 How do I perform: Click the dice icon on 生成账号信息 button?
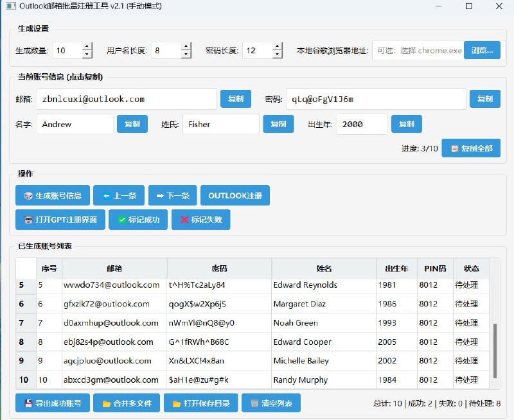click(28, 196)
